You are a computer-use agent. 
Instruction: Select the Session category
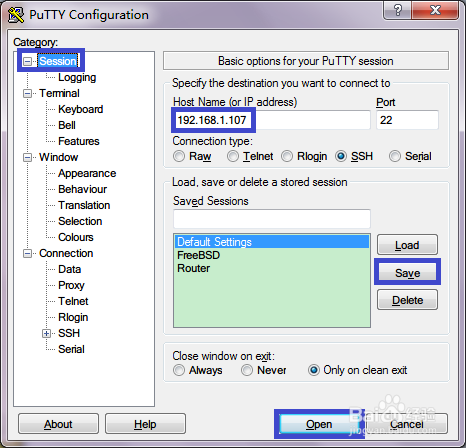pyautogui.click(x=58, y=61)
